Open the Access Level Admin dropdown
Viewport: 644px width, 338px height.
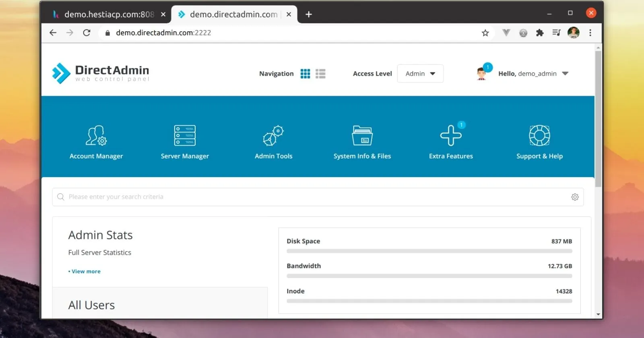pyautogui.click(x=420, y=74)
